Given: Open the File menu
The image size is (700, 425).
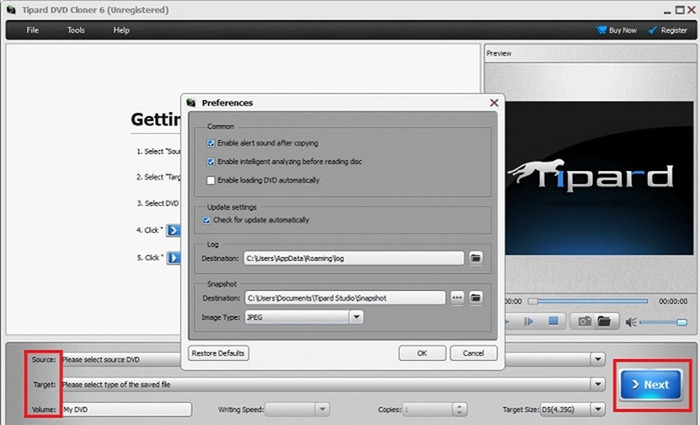Looking at the screenshot, I should click(x=32, y=30).
